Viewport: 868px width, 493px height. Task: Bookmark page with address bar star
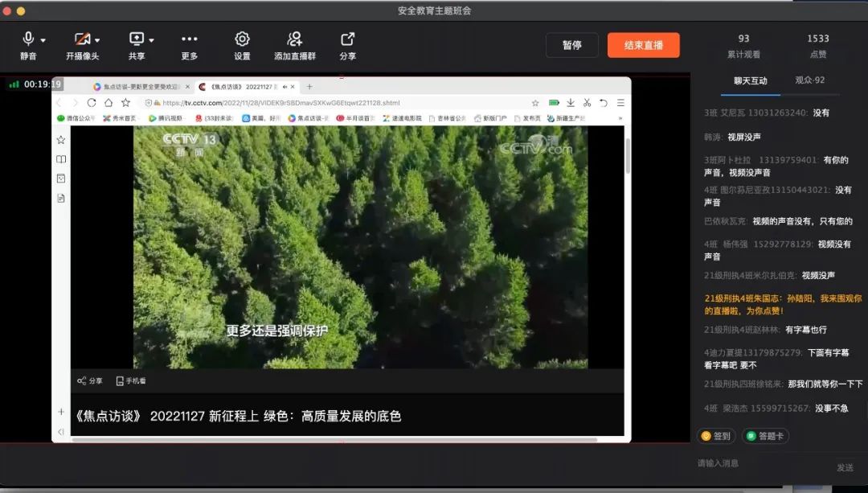pos(535,103)
